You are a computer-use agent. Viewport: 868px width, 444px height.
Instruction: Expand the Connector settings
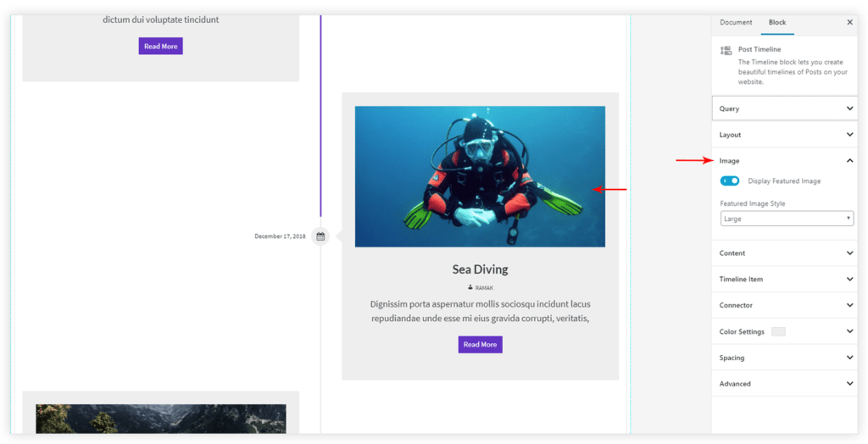click(786, 305)
